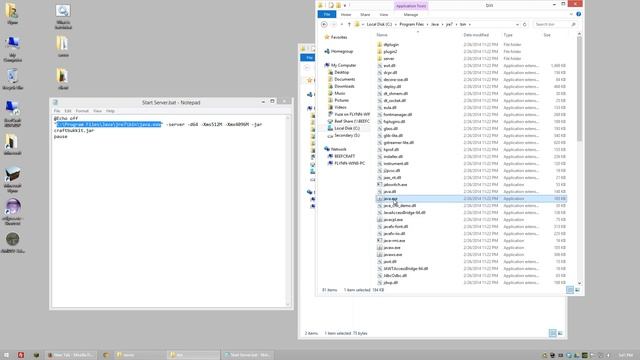Select the JdbcOdbc.dll file
640x360 pixels.
(x=395, y=276)
